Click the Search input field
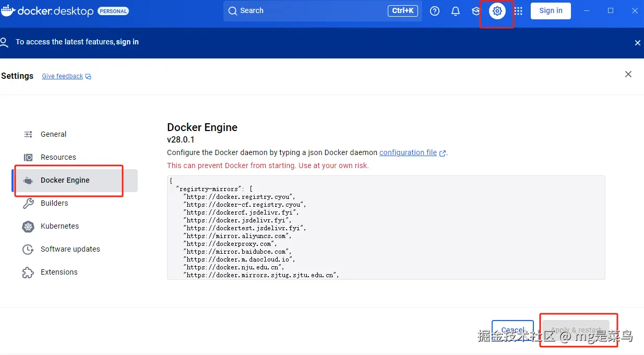 coord(323,11)
